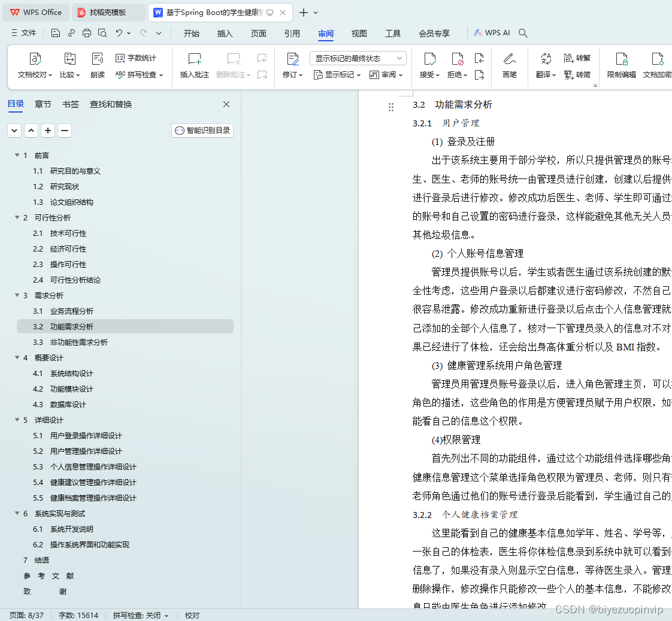Expand the 显示标记 dropdown
Image resolution: width=672 pixels, height=621 pixels.
337,75
